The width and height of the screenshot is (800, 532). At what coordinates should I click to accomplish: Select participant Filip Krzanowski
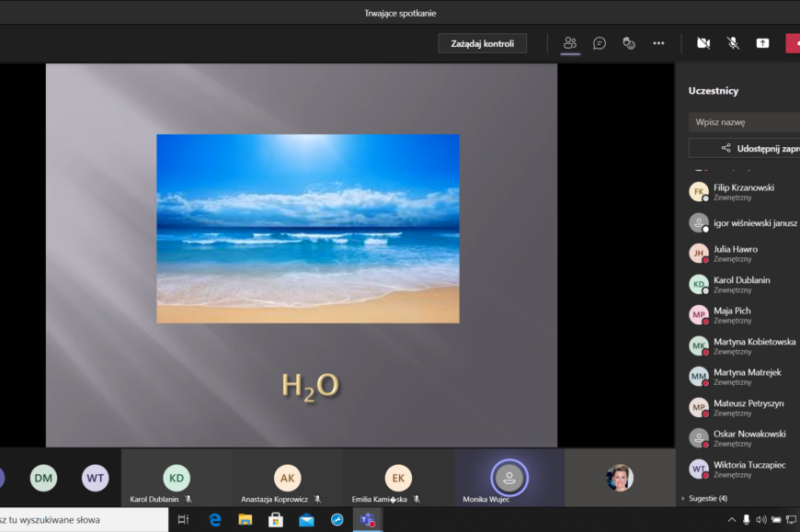pos(744,192)
